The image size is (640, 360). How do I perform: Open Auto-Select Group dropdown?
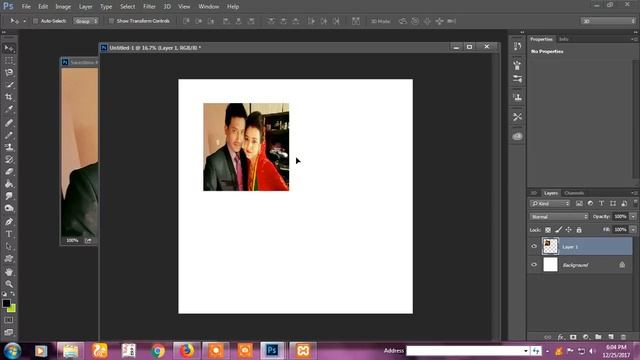(86, 21)
